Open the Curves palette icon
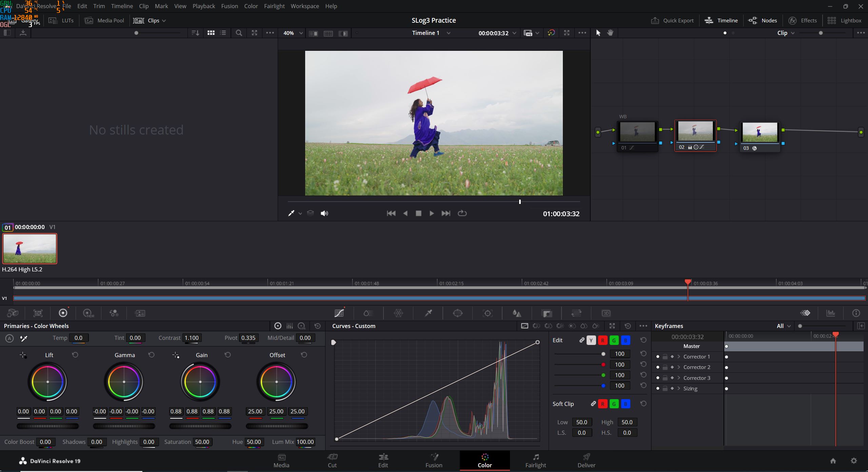 tap(339, 313)
